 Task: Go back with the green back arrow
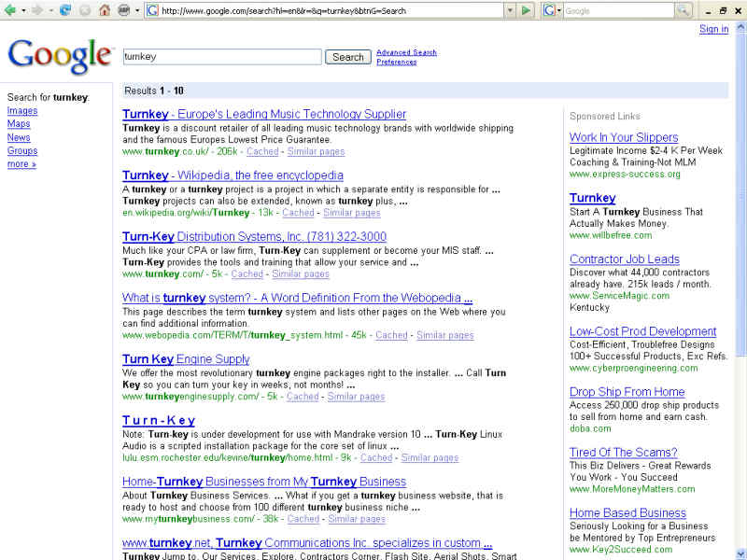click(10, 10)
